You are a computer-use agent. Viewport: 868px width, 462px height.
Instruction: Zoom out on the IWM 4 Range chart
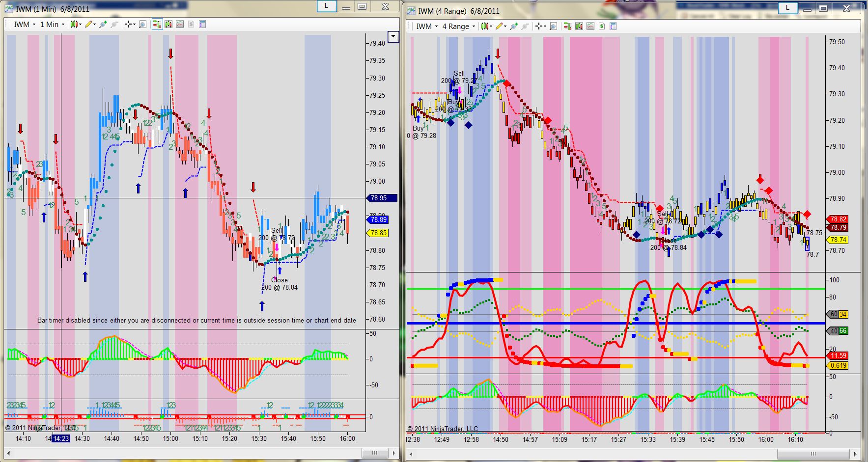tap(525, 26)
